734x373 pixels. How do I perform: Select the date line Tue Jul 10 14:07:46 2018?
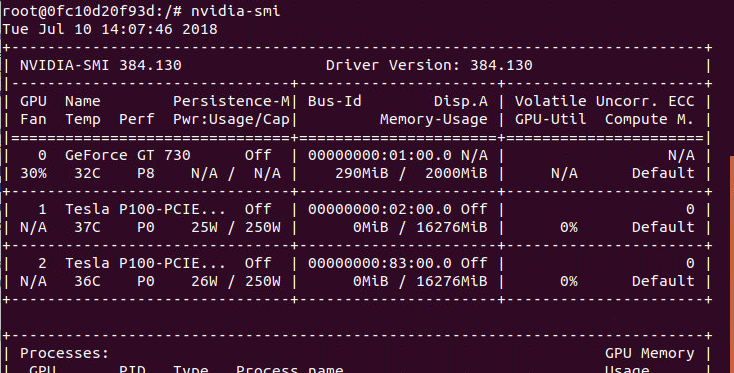[110, 29]
